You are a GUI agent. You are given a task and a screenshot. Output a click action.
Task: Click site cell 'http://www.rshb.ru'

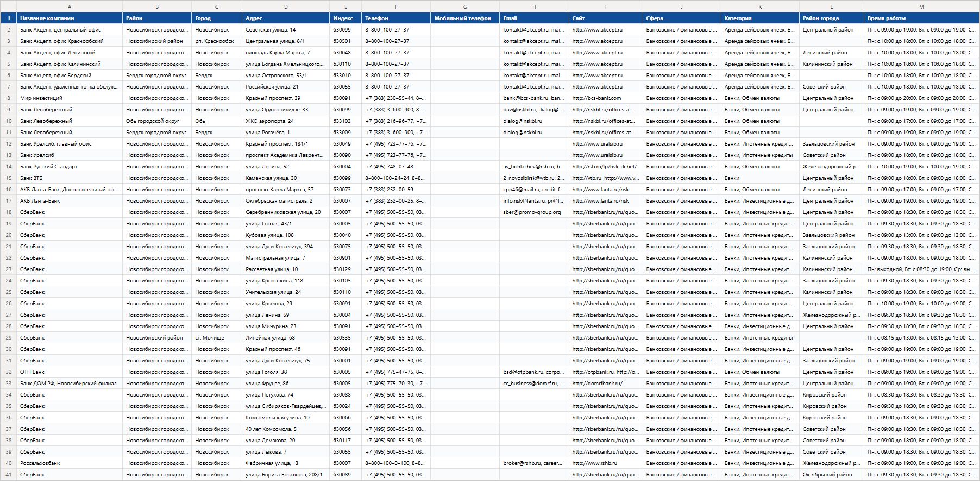pos(606,463)
